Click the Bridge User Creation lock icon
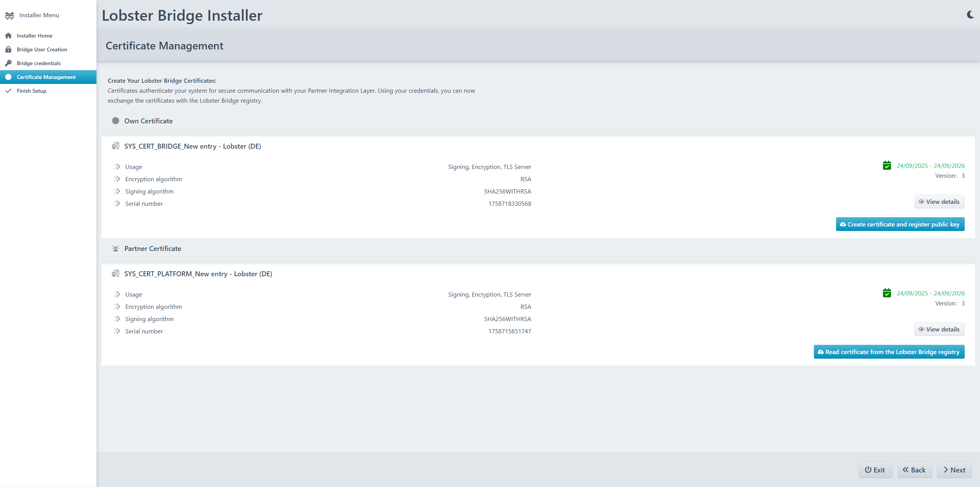This screenshot has width=980, height=487. point(8,49)
